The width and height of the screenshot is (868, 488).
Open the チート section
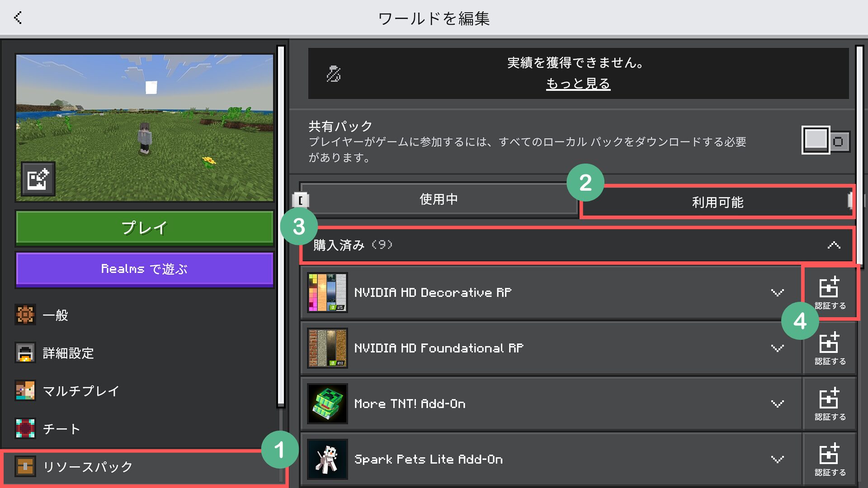[144, 429]
